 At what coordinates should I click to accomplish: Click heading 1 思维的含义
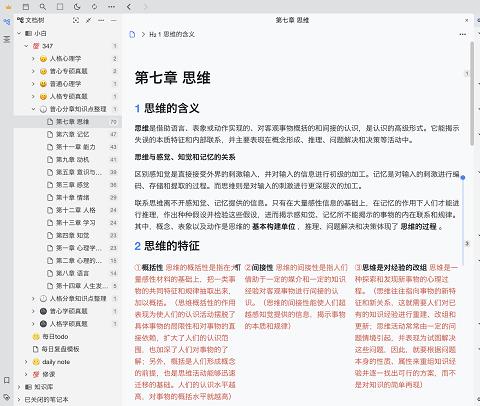(167, 108)
